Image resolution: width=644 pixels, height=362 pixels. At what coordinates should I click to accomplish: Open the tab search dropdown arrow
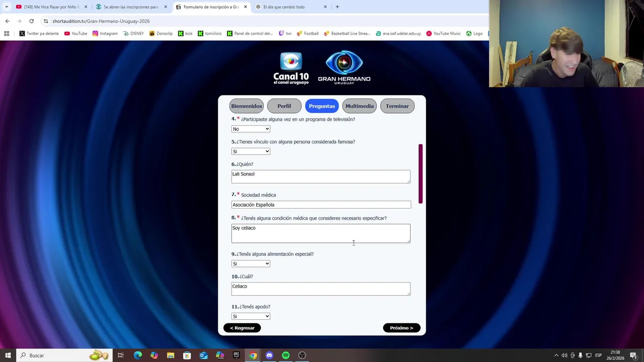(6, 7)
